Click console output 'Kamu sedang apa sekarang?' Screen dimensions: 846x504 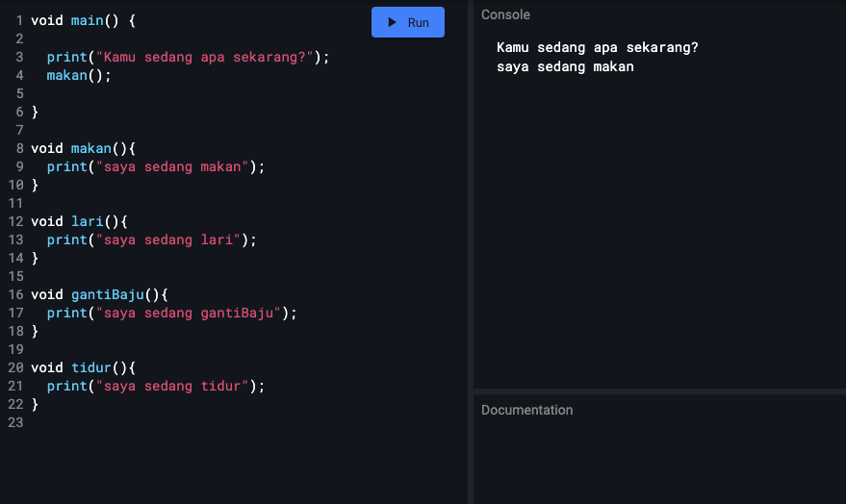598,47
